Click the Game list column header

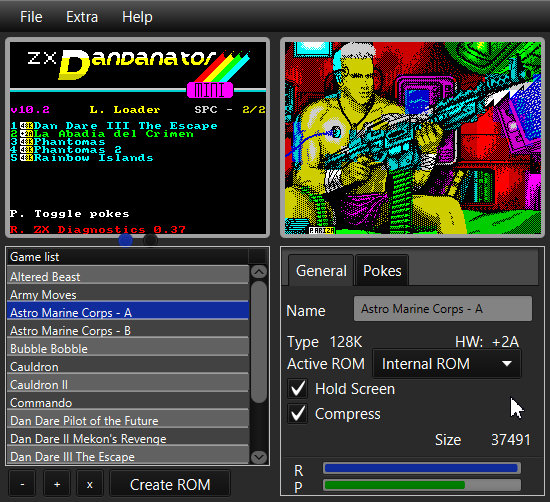[128, 257]
